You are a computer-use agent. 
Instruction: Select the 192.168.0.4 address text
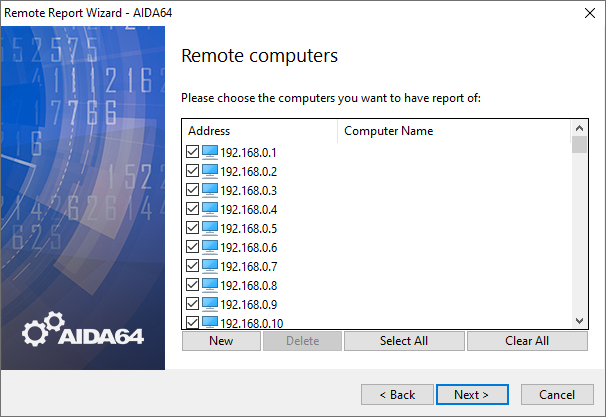click(249, 209)
